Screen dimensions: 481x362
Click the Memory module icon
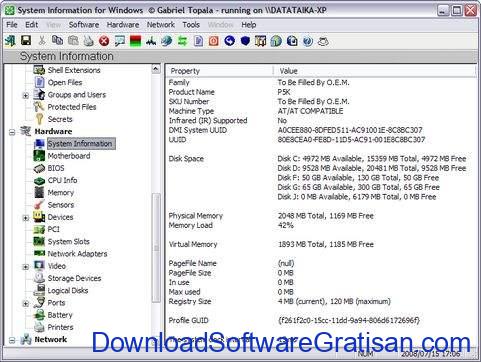[39, 192]
